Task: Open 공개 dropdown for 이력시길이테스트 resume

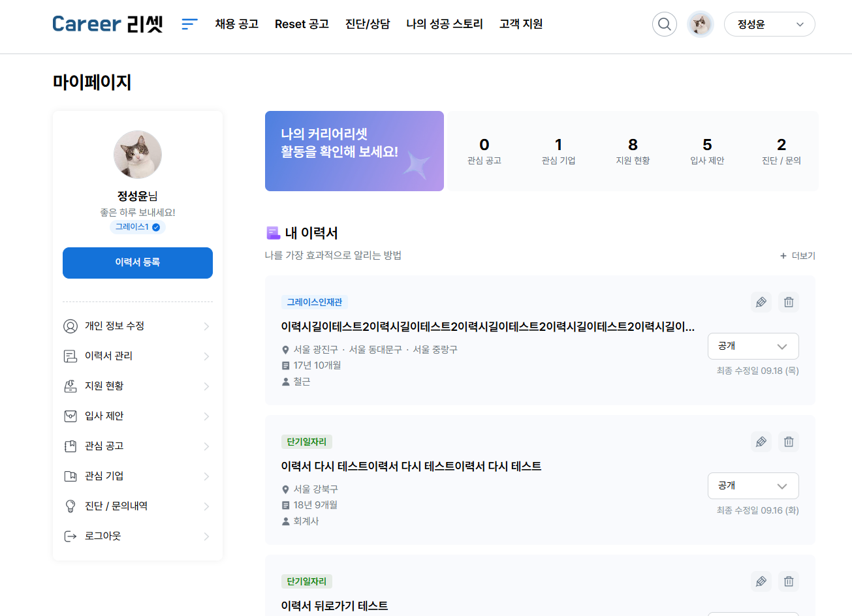Action: 753,346
